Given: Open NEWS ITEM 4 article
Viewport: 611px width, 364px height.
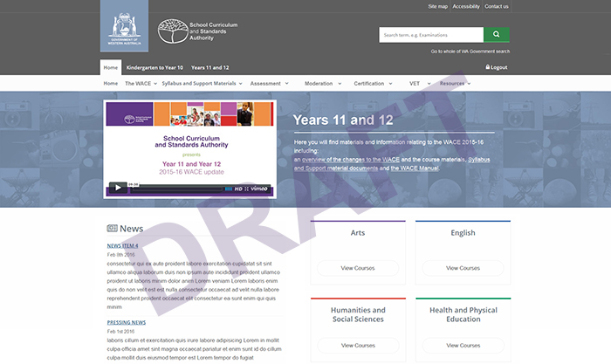Looking at the screenshot, I should 122,246.
